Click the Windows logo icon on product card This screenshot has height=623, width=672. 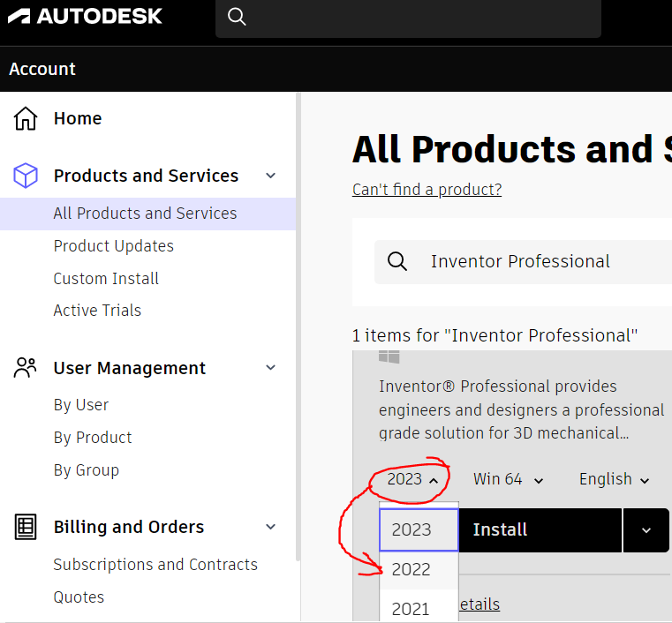pyautogui.click(x=389, y=357)
